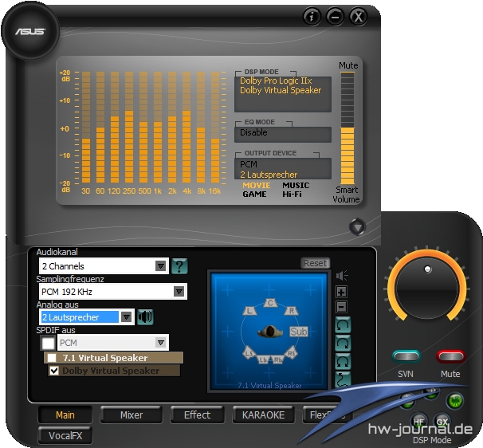Select the right back speaker Rb
483x448 pixels.
278,360
